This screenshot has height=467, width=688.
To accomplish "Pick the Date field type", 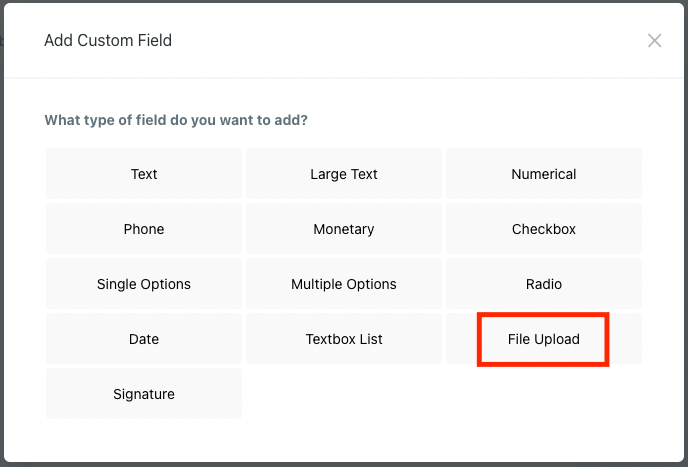I will (144, 339).
